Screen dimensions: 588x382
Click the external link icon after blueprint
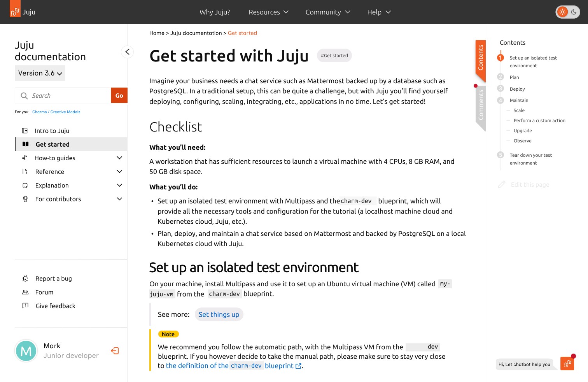click(x=298, y=366)
